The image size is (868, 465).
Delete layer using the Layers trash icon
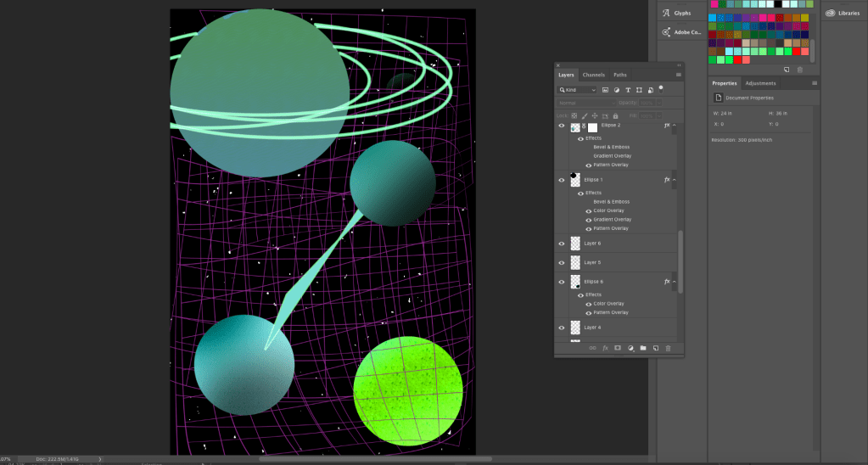(668, 348)
